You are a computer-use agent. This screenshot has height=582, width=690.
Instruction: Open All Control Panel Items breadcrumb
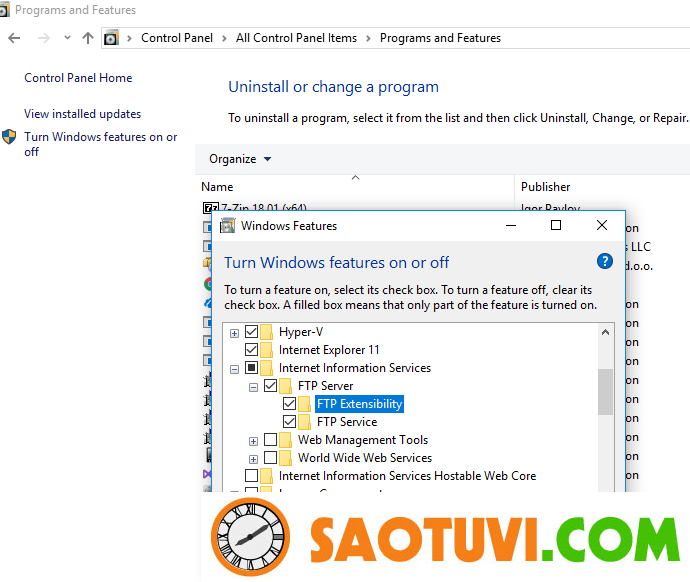[296, 38]
